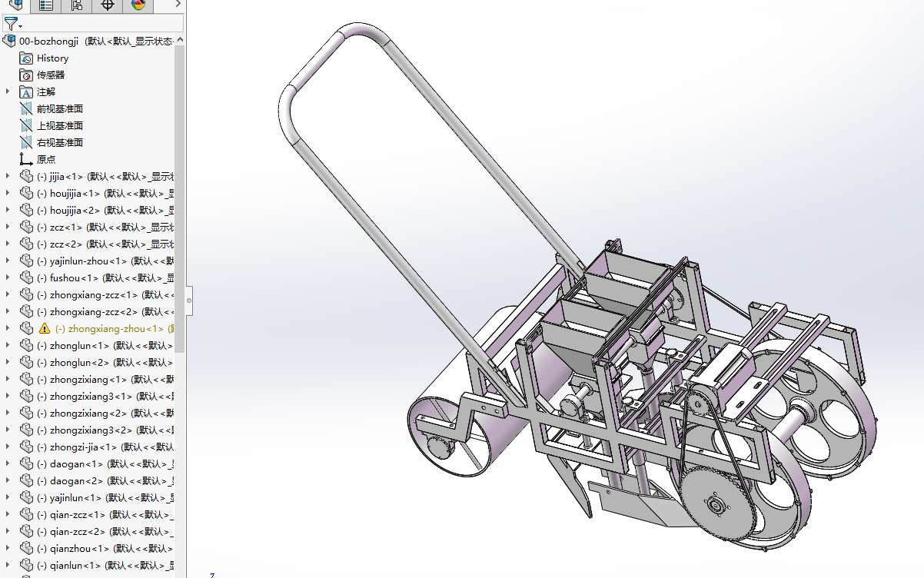This screenshot has width=924, height=578.
Task: Select the 00-bozhongji root assembly
Action: click(49, 42)
